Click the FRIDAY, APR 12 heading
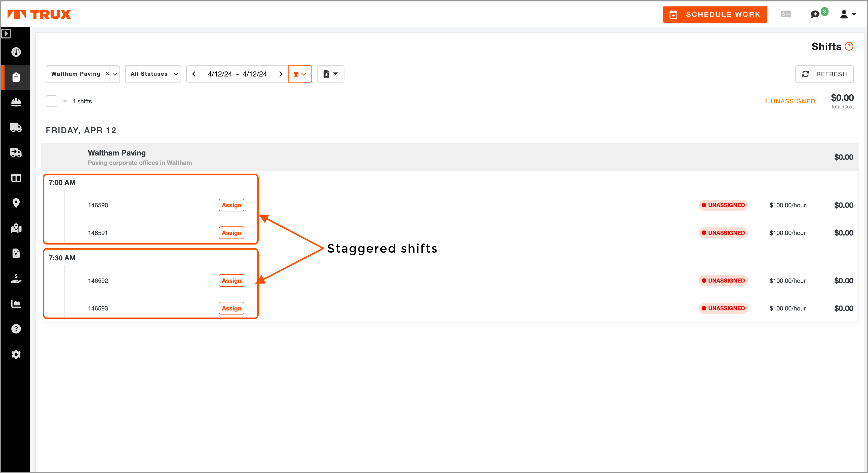The image size is (868, 473). click(x=81, y=130)
